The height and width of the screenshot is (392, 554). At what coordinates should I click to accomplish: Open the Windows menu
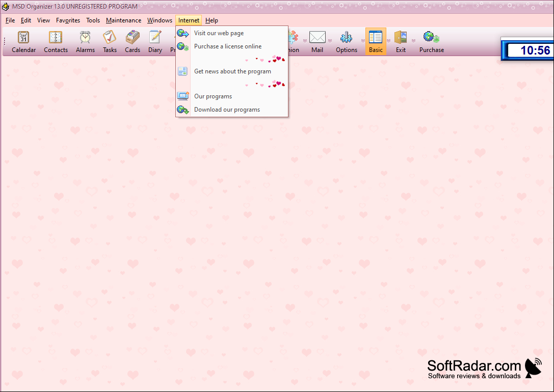tap(160, 20)
